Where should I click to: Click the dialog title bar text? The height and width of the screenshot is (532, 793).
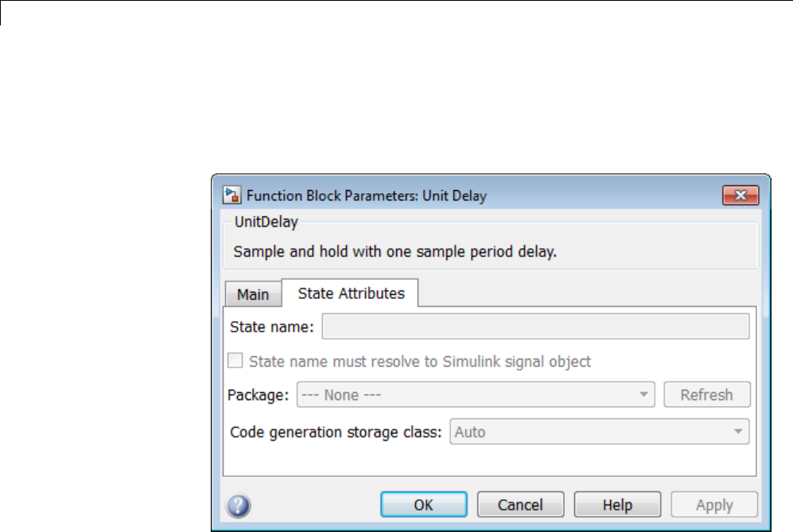tap(367, 195)
